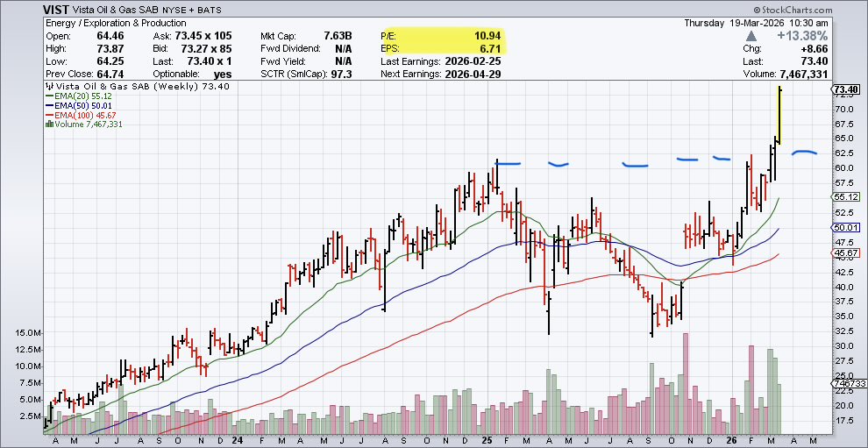
Task: Click the 17.5 price axis label
Action: click(843, 420)
